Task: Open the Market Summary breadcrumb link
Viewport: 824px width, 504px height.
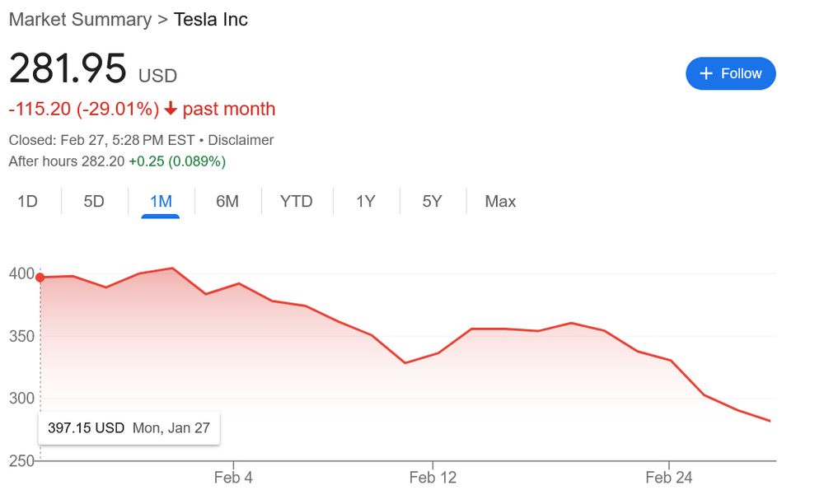Action: click(x=80, y=19)
